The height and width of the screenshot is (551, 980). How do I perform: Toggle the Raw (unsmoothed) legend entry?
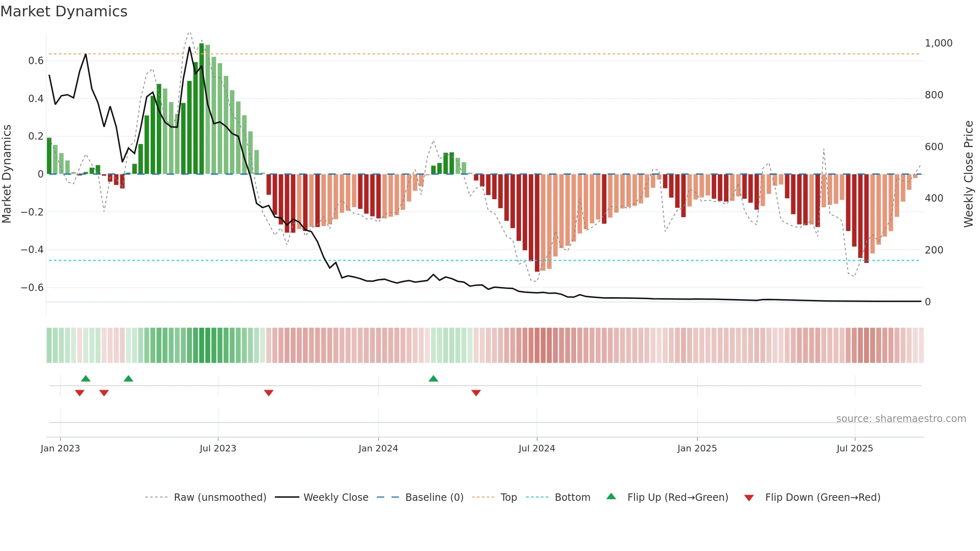205,497
